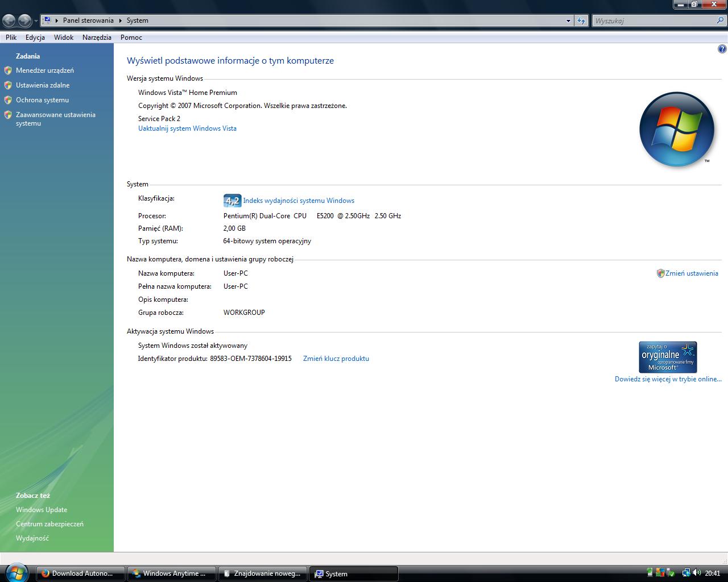Click the Windows Vista logo orb image
728x582 pixels.
tap(676, 130)
